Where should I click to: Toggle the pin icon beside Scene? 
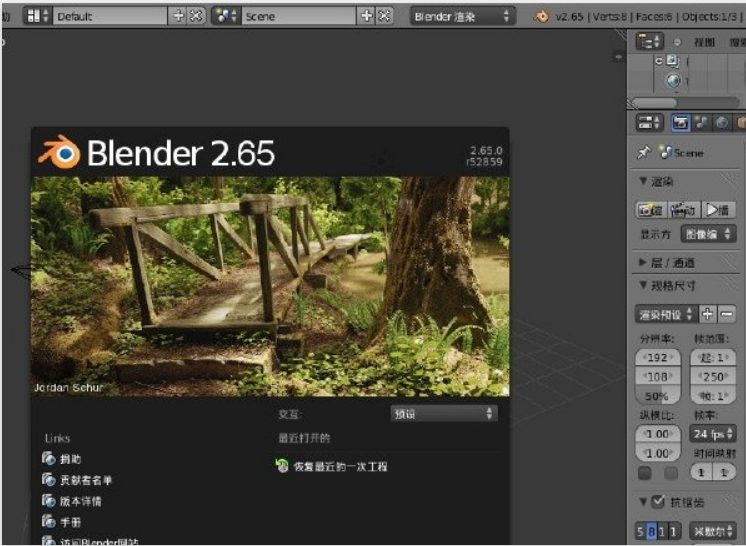644,153
